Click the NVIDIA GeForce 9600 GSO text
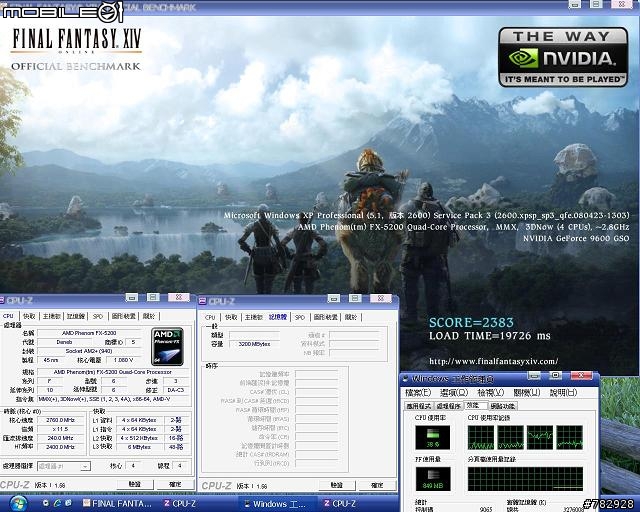The height and width of the screenshot is (512, 640). pos(576,238)
